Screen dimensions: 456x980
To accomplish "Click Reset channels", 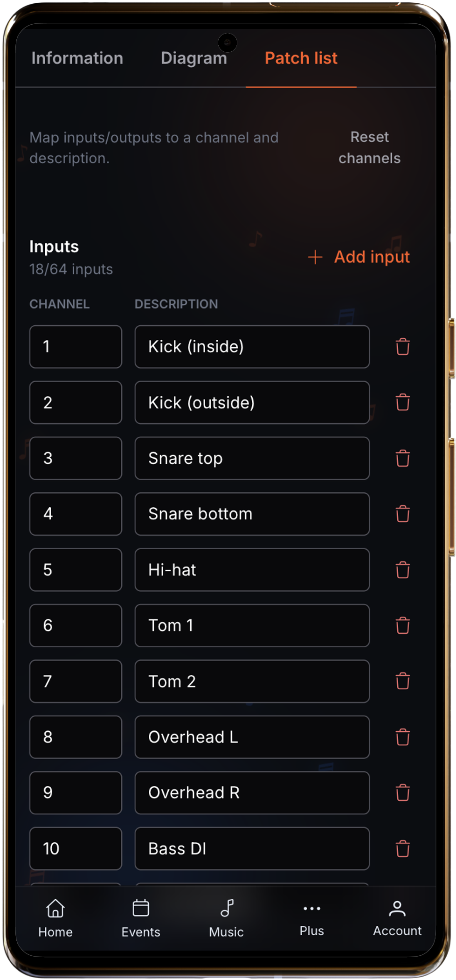I will point(370,147).
